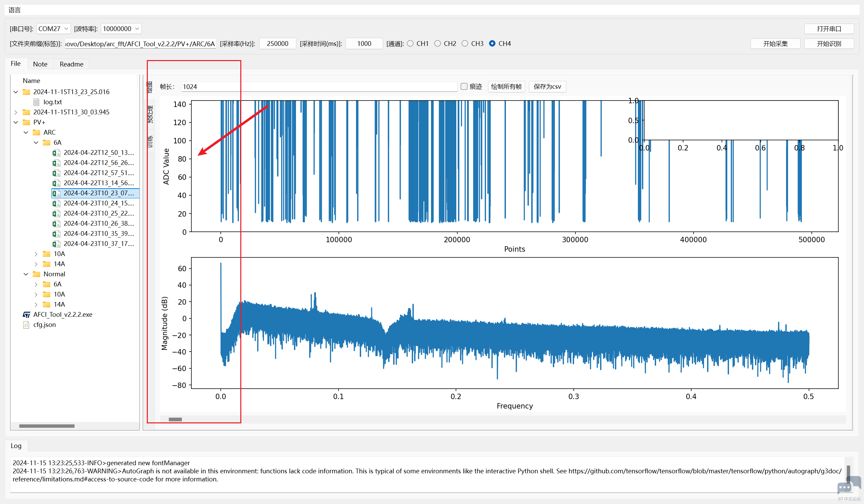Collapse the 2024-11-15T13_23_25.016 folder chevron
Viewport: 864px width, 504px height.
coord(16,92)
